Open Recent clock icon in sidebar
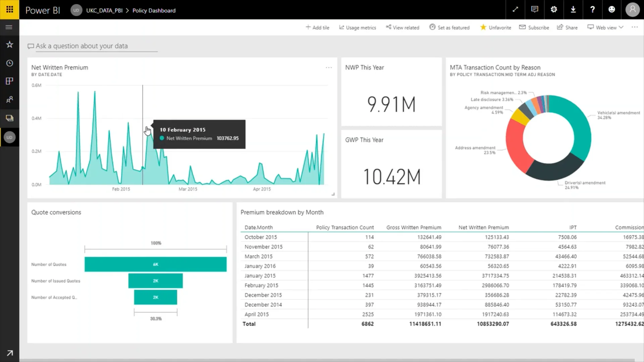The image size is (644, 362). (9, 63)
